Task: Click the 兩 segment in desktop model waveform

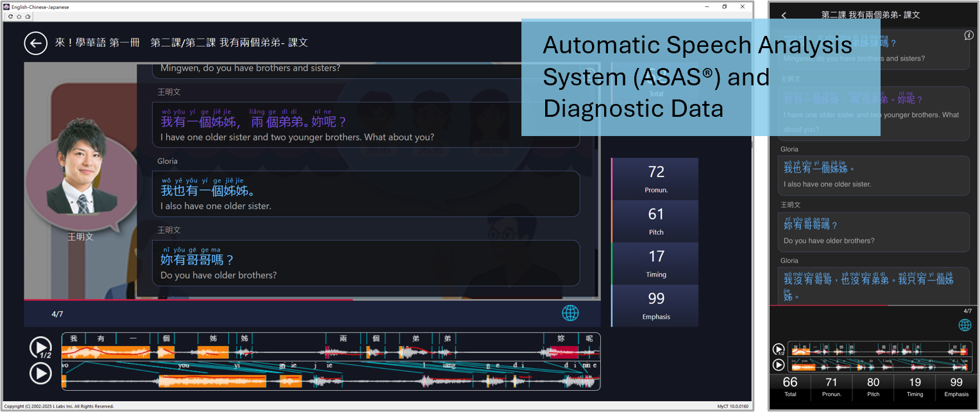Action: [343, 338]
